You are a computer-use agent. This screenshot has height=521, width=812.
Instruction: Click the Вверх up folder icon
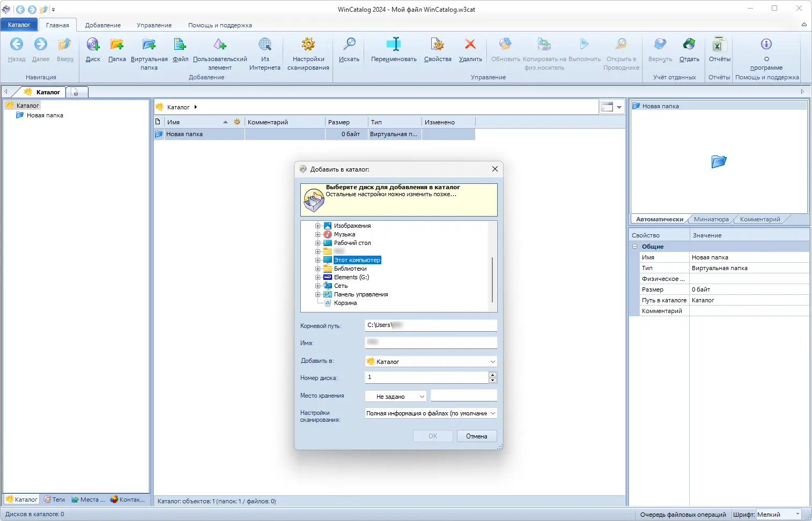coord(65,44)
